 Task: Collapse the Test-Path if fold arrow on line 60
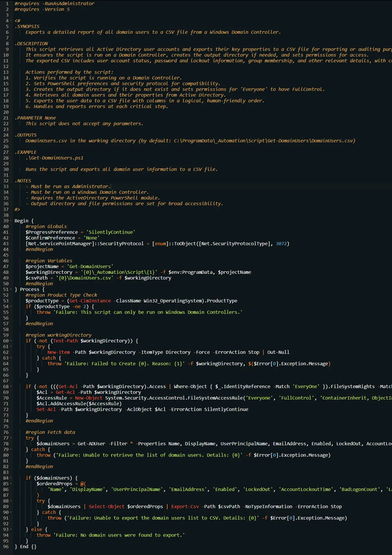pyautogui.click(x=11, y=341)
